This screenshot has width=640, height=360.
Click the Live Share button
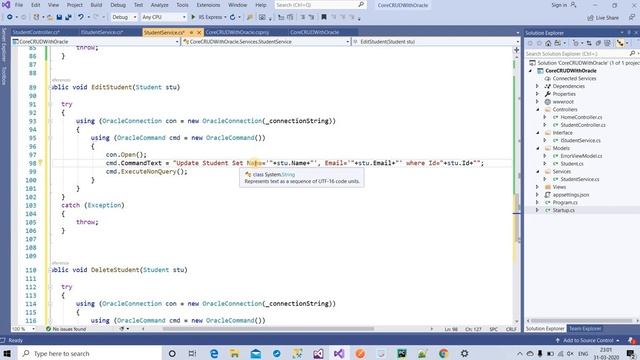(603, 18)
